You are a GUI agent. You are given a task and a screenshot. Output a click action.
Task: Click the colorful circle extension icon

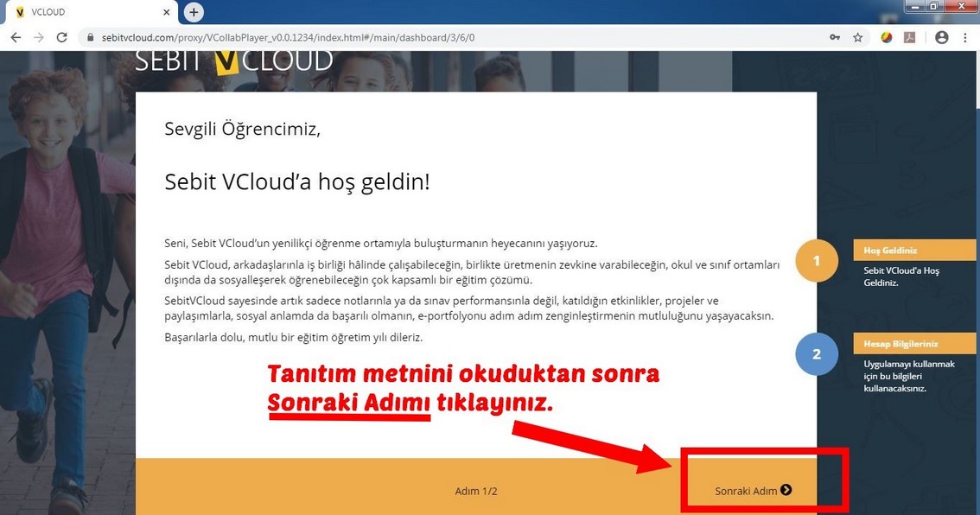pyautogui.click(x=887, y=37)
